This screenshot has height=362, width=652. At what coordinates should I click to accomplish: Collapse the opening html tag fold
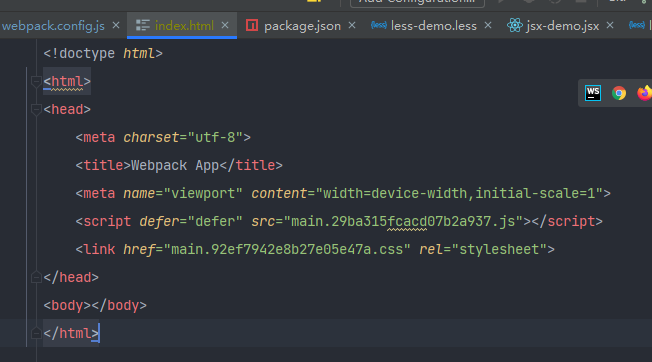pyautogui.click(x=36, y=81)
